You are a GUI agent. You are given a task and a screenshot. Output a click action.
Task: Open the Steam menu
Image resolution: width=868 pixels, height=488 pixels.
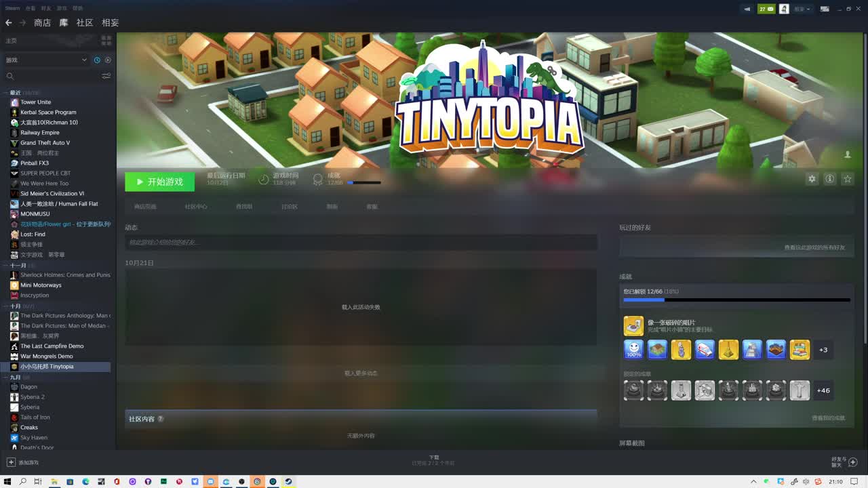pyautogui.click(x=12, y=8)
